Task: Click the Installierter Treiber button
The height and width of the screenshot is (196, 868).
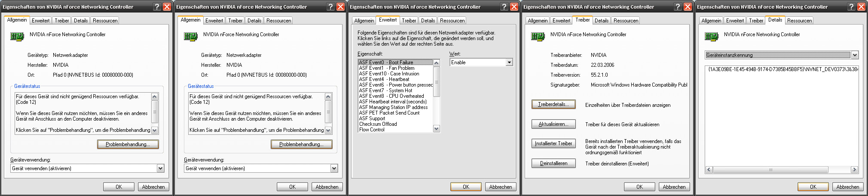Action: tap(553, 143)
